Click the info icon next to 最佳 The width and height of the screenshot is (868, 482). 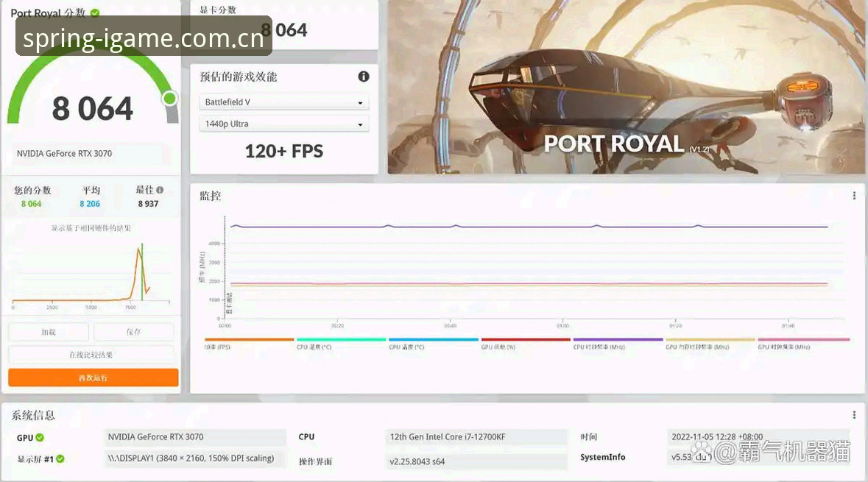(160, 190)
